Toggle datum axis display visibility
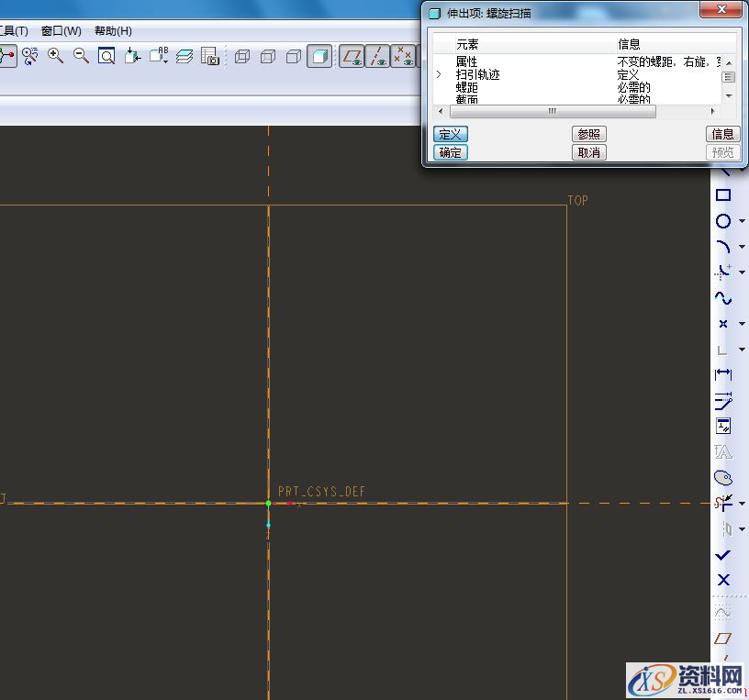 coord(377,56)
